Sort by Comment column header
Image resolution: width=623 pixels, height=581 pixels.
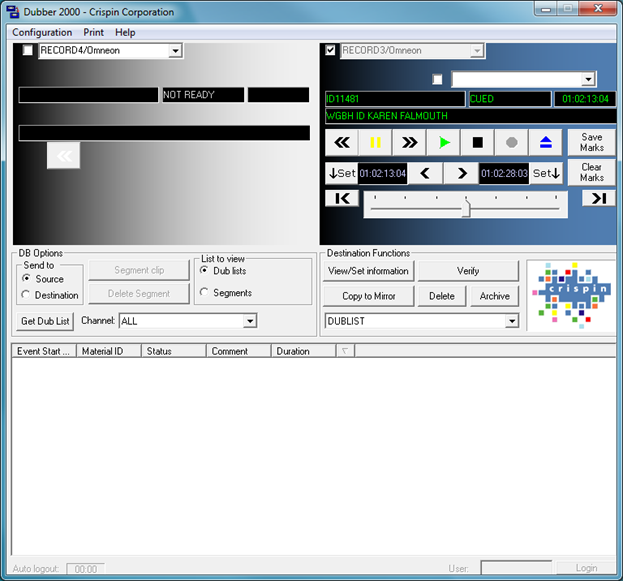click(x=239, y=351)
